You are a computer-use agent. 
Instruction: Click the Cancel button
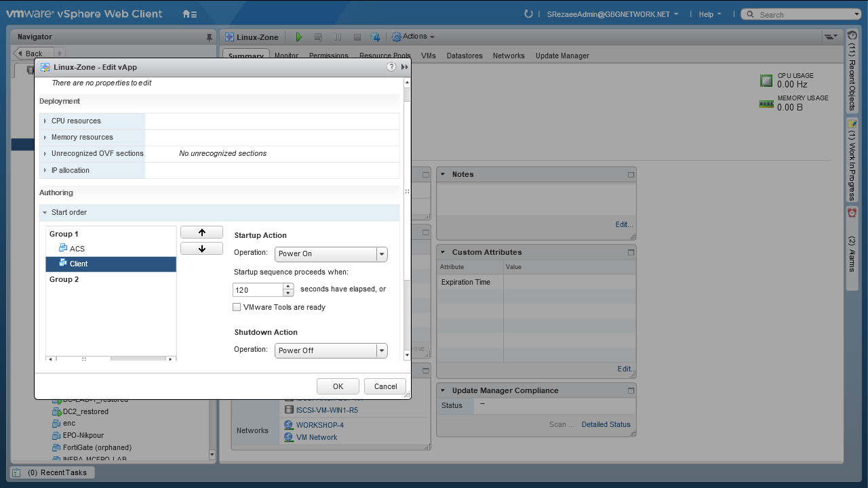[385, 386]
